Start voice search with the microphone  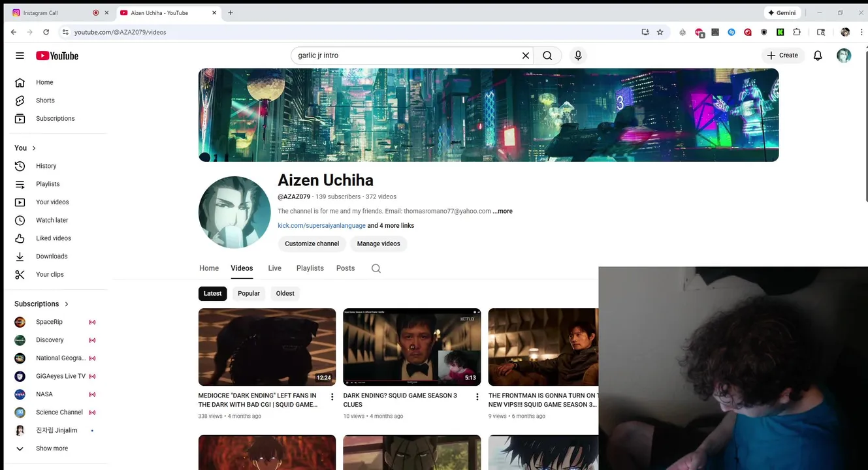tap(578, 55)
